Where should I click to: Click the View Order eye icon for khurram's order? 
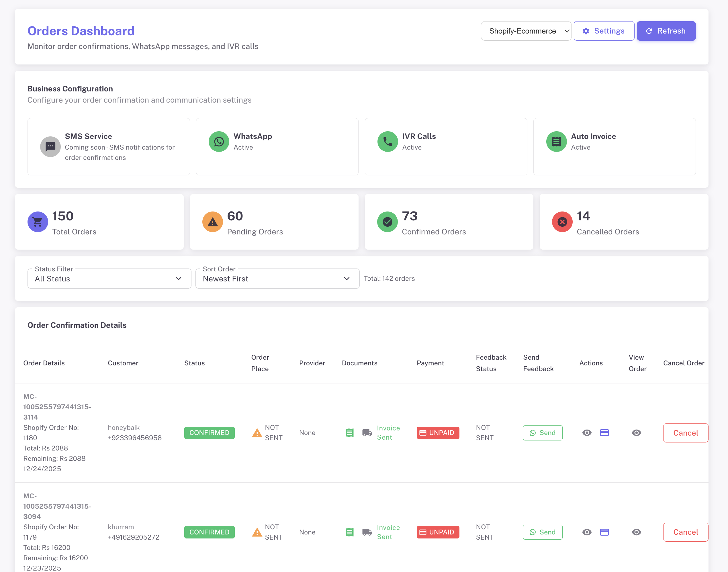636,532
